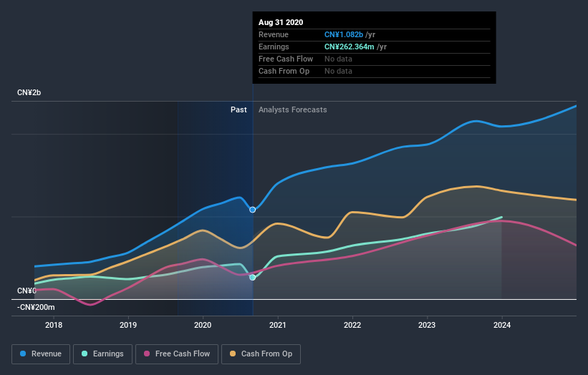Click the 2024 x-axis label
The image size is (588, 375).
pos(502,325)
